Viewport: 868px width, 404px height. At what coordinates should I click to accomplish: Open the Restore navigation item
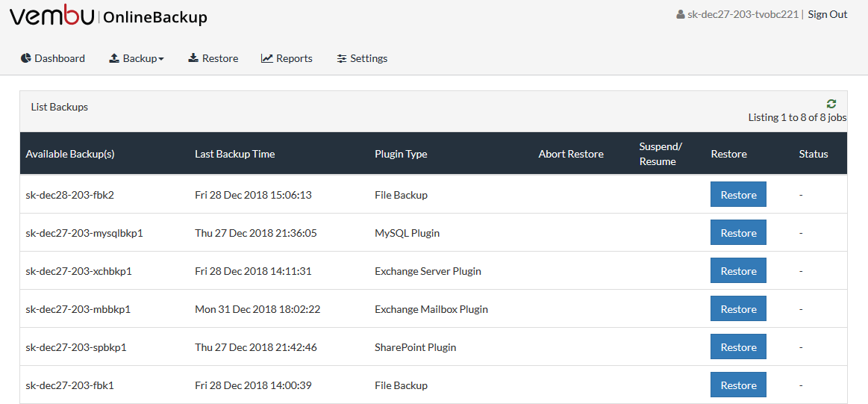[x=213, y=58]
